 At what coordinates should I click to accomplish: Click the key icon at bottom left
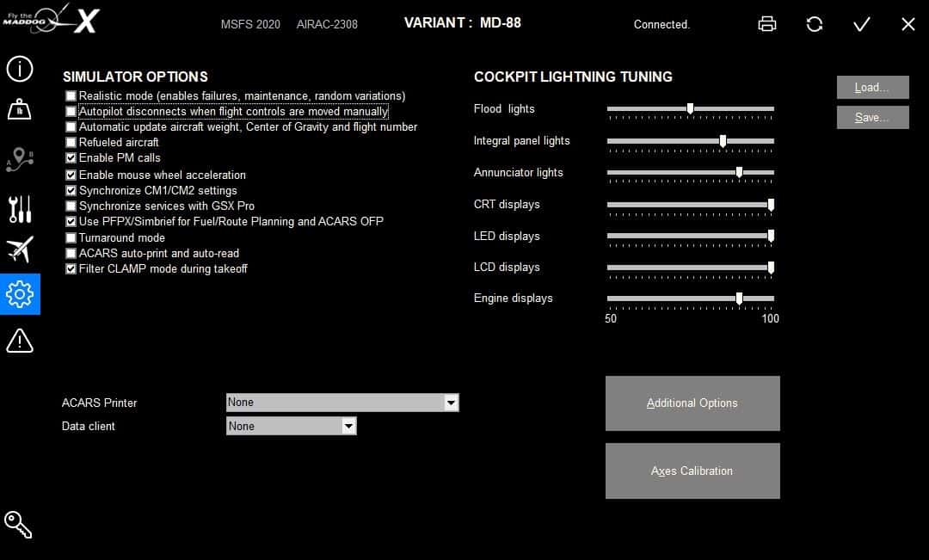18,524
